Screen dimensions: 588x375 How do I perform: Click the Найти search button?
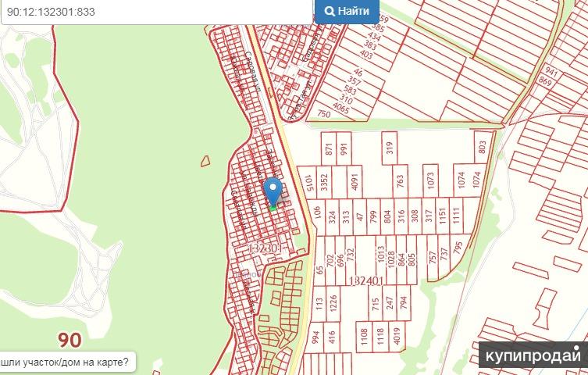347,11
